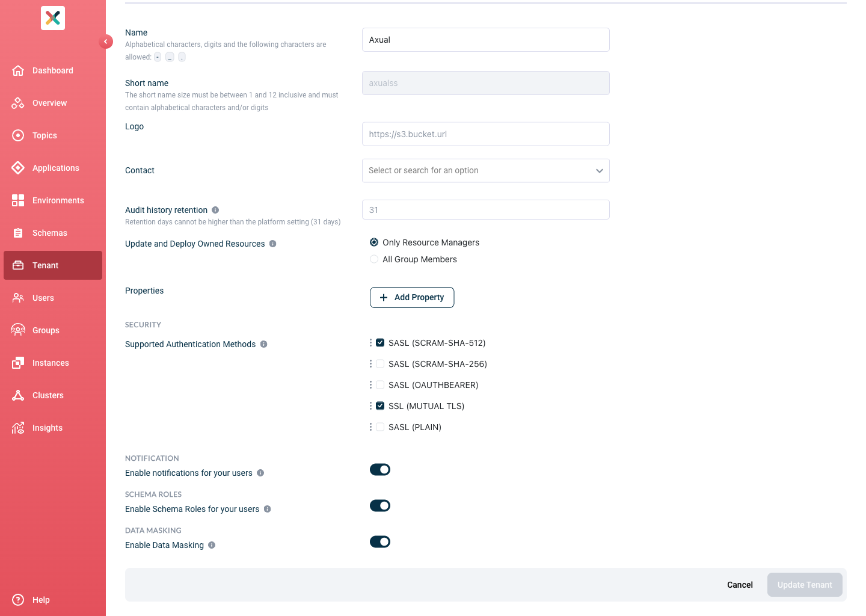Open Instances in the sidebar
Viewport: 866px width, 616px height.
(x=53, y=363)
